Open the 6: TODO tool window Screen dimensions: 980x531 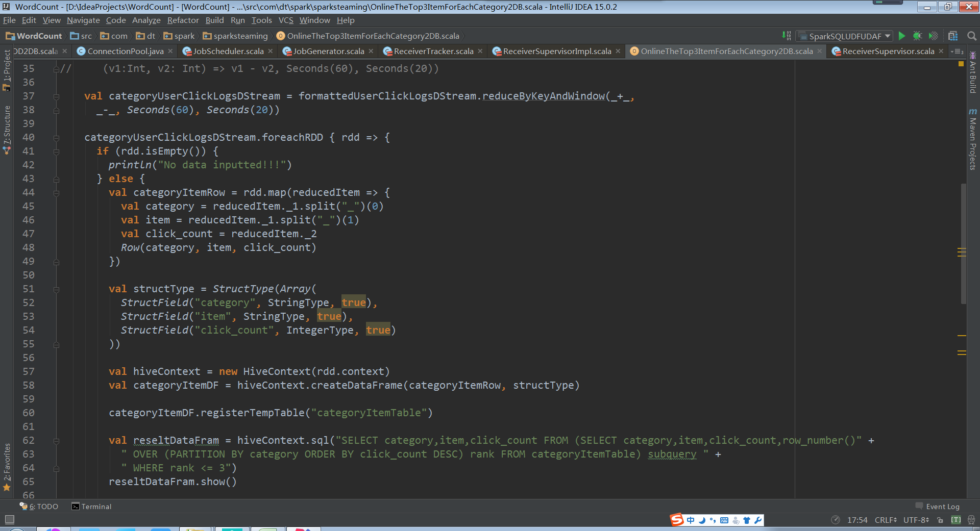(39, 507)
